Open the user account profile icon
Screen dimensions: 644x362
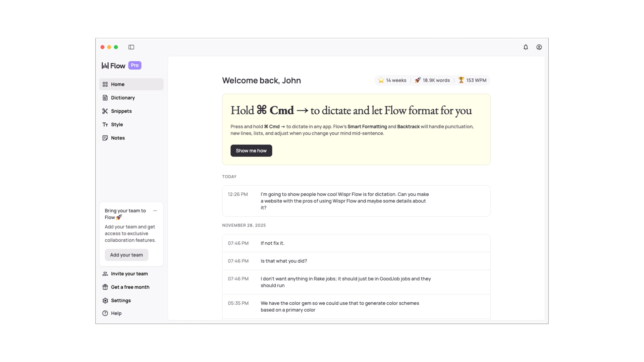coord(539,47)
